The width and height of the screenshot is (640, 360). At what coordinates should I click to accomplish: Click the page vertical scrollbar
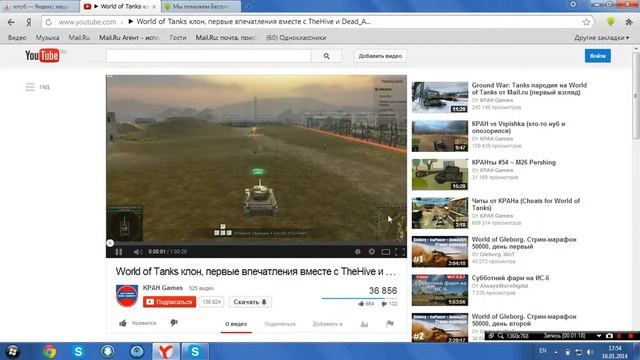[636, 96]
